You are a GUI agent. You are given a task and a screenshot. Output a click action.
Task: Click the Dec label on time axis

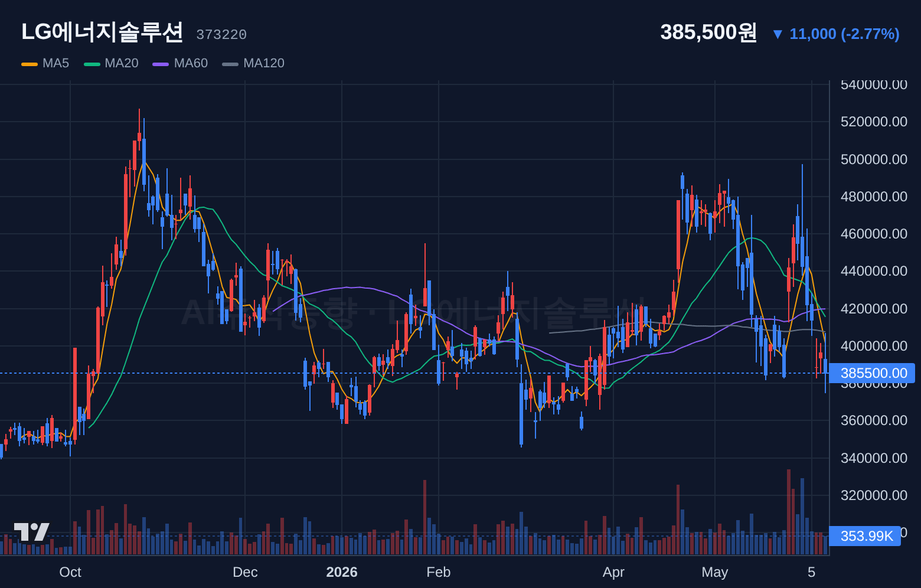click(245, 572)
